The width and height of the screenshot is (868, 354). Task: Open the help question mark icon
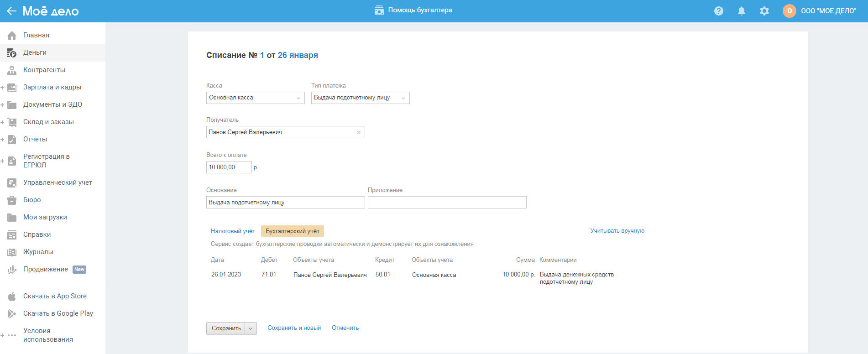719,11
